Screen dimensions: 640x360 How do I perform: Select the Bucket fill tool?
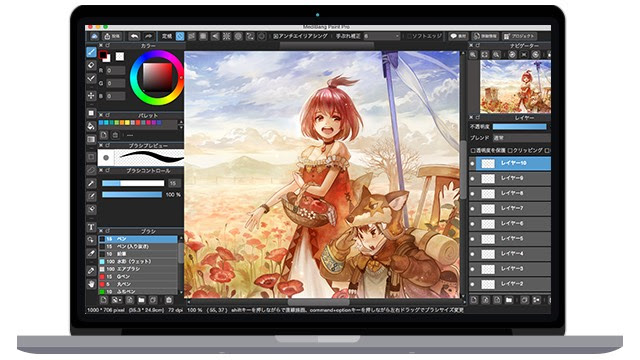[91, 126]
